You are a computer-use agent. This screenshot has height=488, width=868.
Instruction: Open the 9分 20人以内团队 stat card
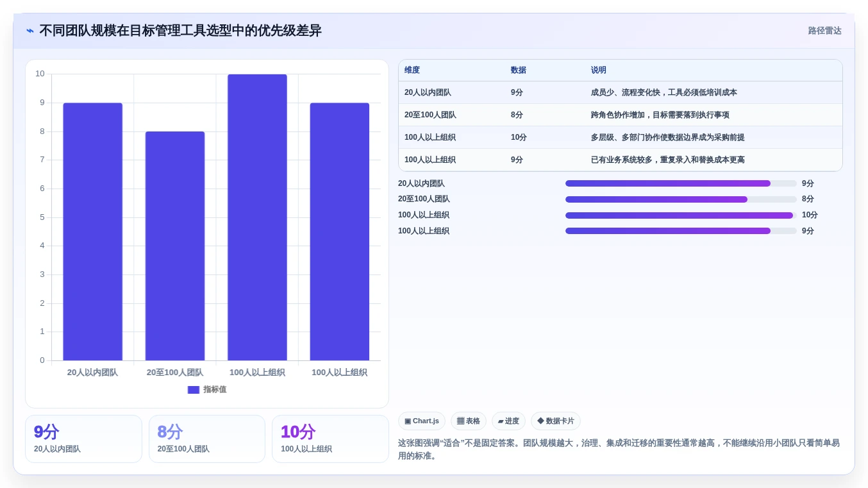click(83, 439)
